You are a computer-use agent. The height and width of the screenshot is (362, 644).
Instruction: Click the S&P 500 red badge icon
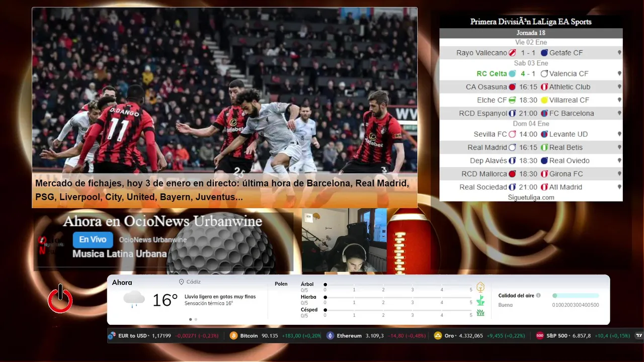tap(540, 335)
